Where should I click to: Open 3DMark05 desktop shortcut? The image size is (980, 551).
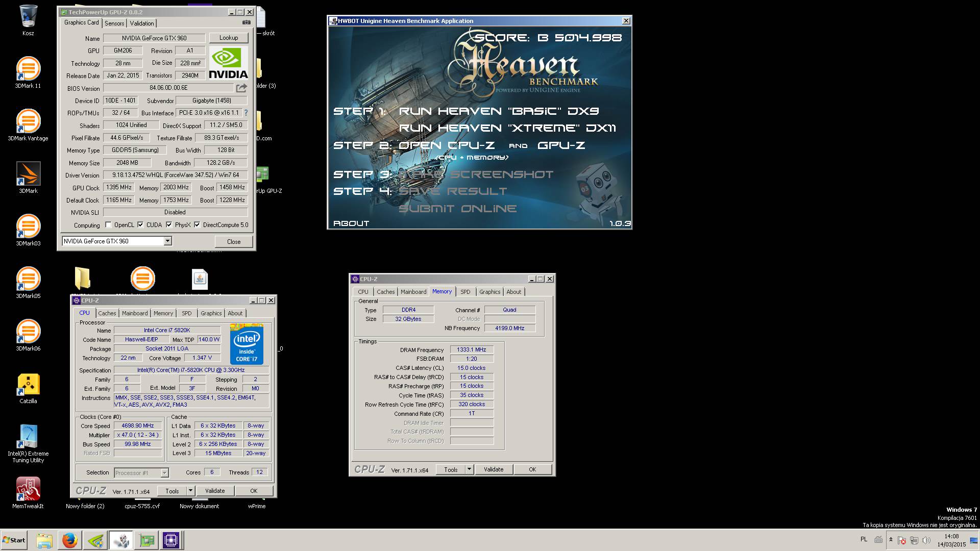pyautogui.click(x=28, y=283)
